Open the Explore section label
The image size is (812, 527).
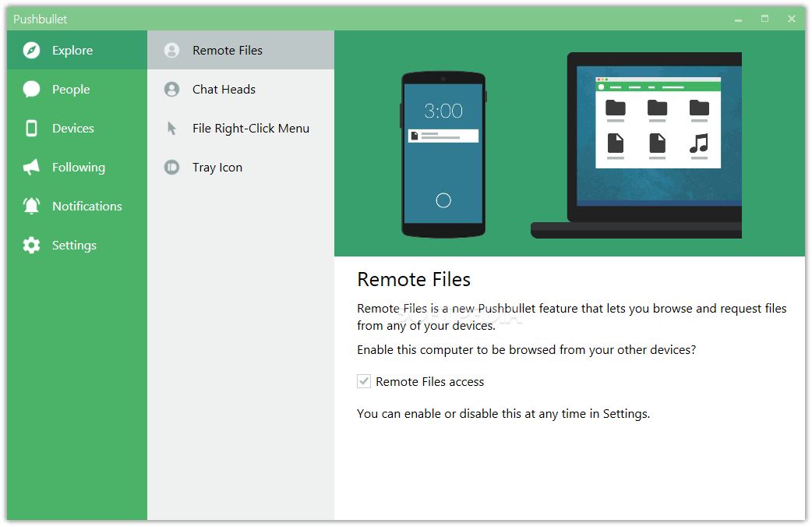pyautogui.click(x=72, y=50)
